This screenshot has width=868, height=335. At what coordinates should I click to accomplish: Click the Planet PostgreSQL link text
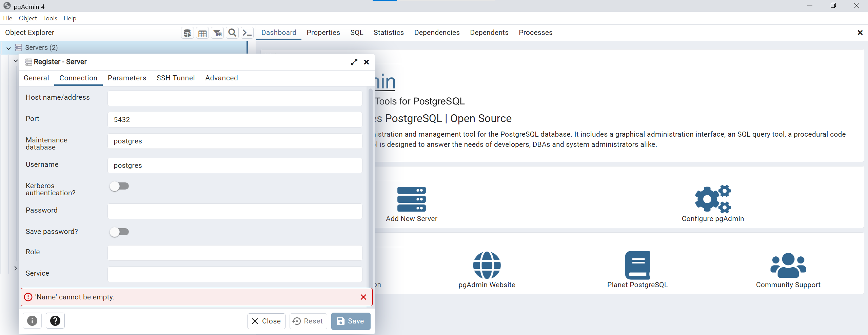pyautogui.click(x=637, y=285)
